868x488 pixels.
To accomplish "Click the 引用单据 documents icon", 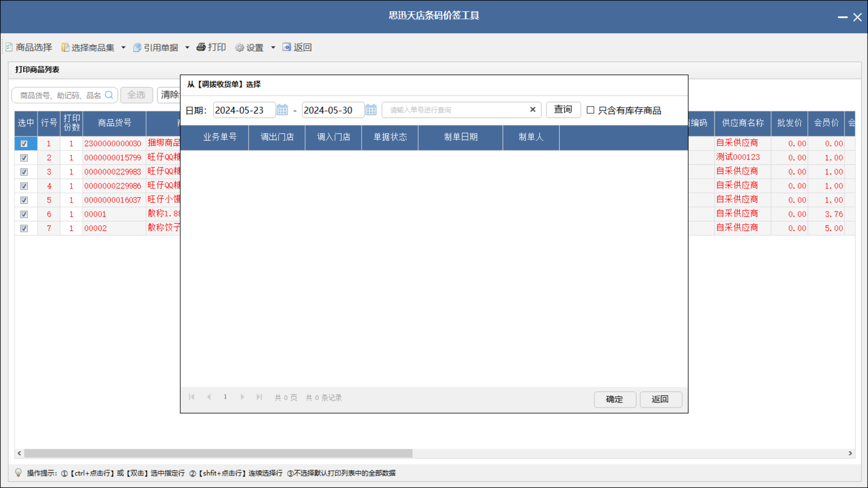I will (x=137, y=47).
